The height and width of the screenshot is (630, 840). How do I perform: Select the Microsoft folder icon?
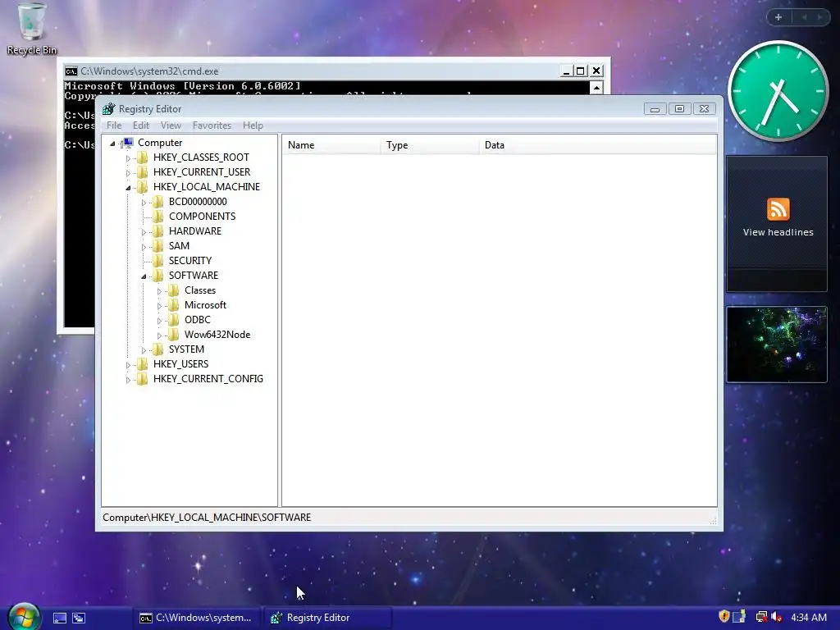pyautogui.click(x=174, y=305)
